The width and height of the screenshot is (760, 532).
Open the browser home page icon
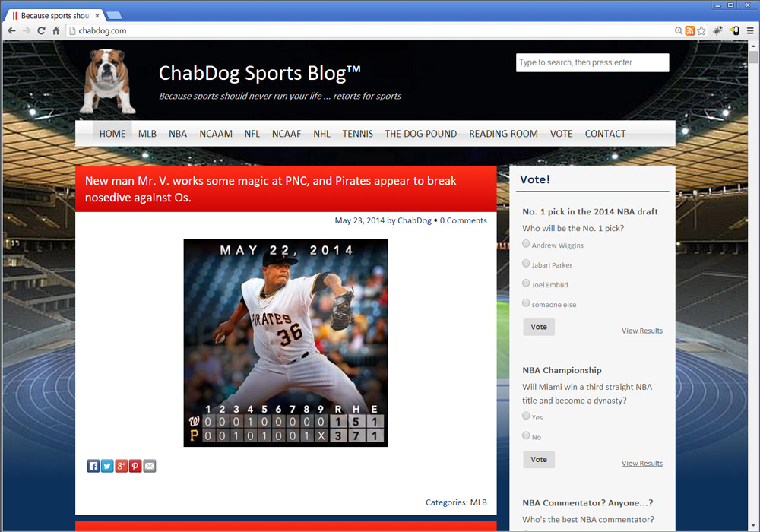[56, 30]
